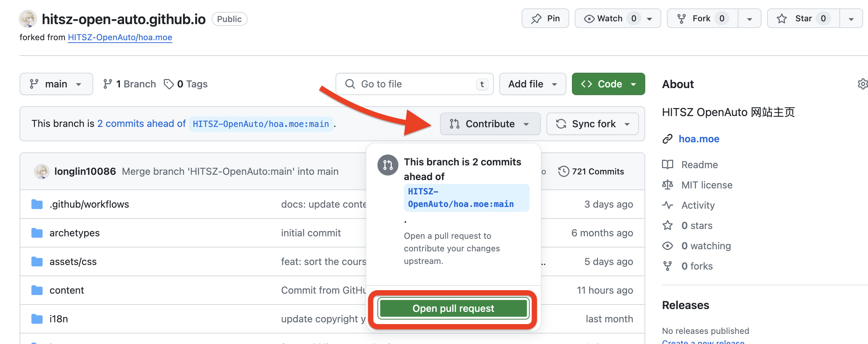Visit the hoa.moe website link

[x=699, y=139]
